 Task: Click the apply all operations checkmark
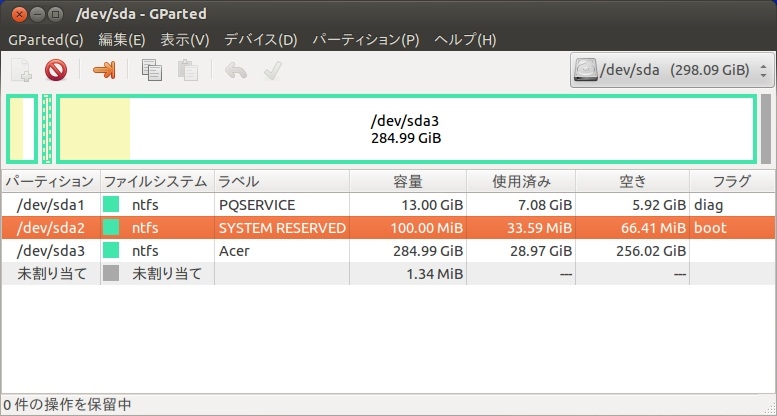click(x=270, y=71)
